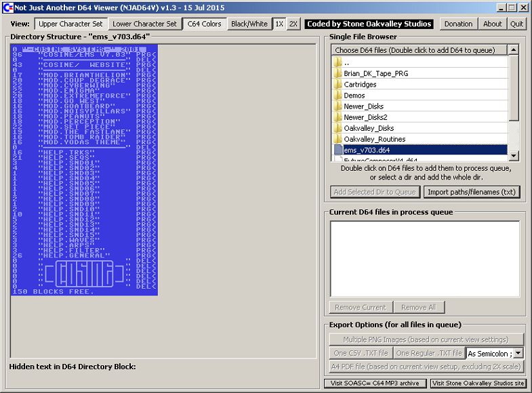Click the ems_v703.d64 file icon

coord(337,150)
